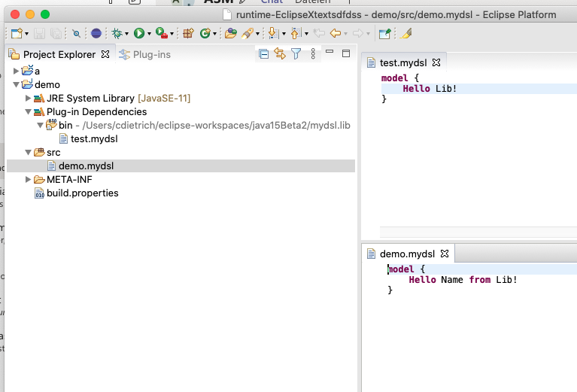
Task: Click the Last Edit Location icon
Action: click(319, 34)
